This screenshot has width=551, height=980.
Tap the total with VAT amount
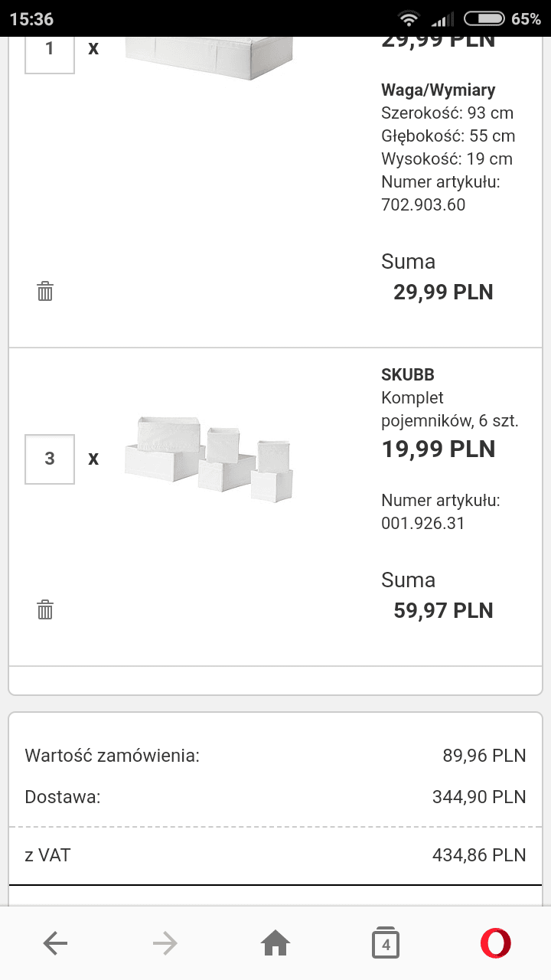coord(479,855)
